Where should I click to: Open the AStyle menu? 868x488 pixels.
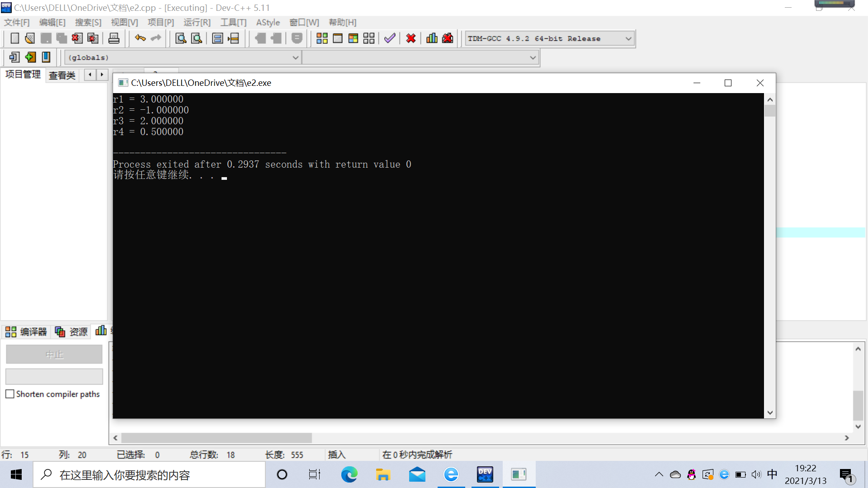(268, 23)
